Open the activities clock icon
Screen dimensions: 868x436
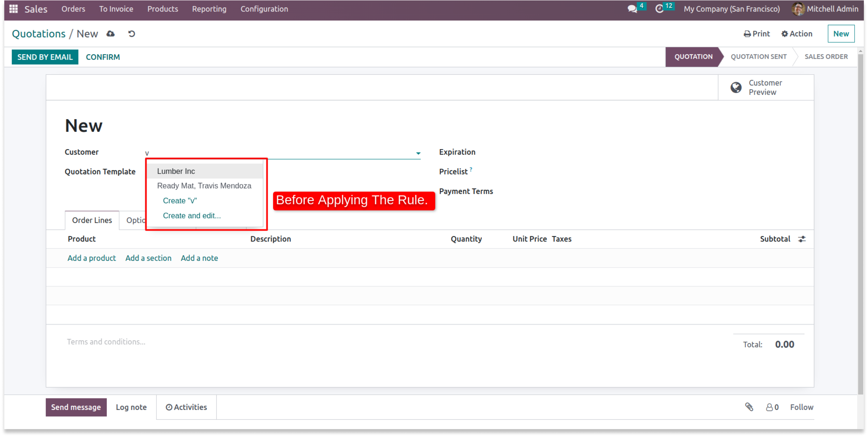pyautogui.click(x=659, y=9)
